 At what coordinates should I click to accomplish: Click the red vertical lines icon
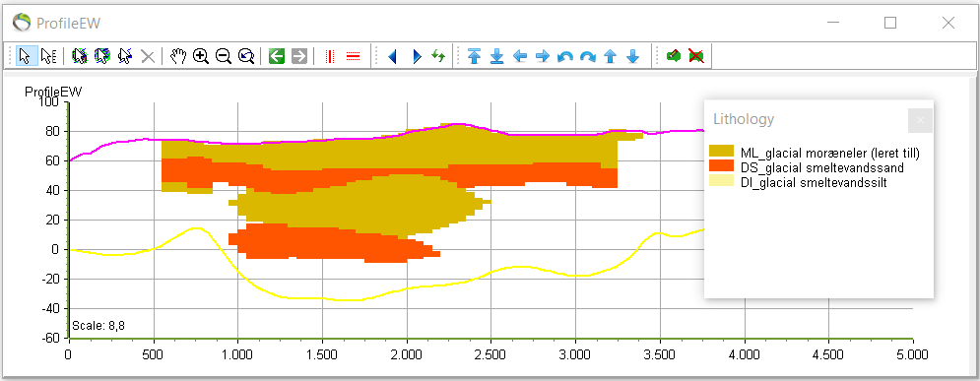[x=331, y=56]
